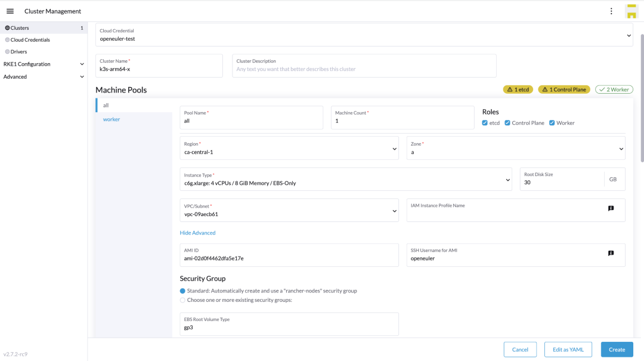The width and height of the screenshot is (644, 361).
Task: Open the Region dropdown
Action: pyautogui.click(x=289, y=148)
